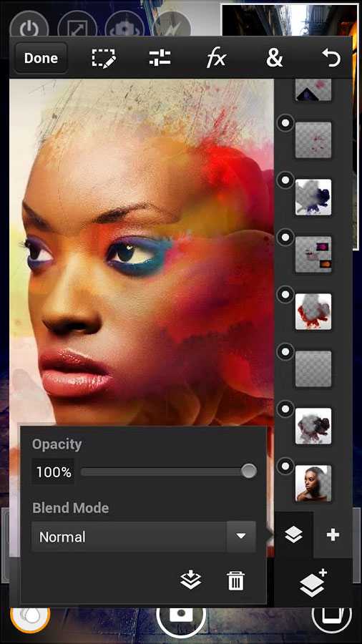The width and height of the screenshot is (362, 644).
Task: Open the adjustments sliders icon
Action: coord(160,58)
